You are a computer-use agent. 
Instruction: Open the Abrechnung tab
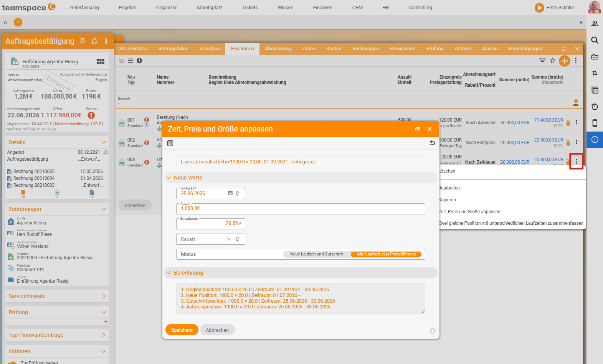pyautogui.click(x=278, y=49)
